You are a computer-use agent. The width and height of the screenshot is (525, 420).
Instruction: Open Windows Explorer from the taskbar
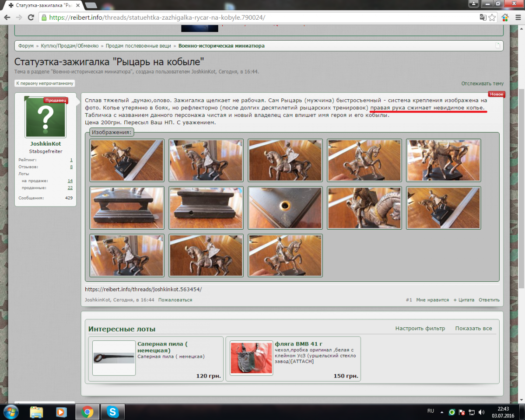click(x=37, y=412)
